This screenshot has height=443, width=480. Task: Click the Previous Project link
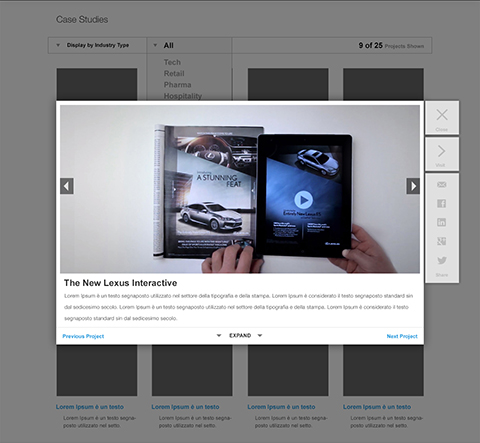tap(83, 336)
